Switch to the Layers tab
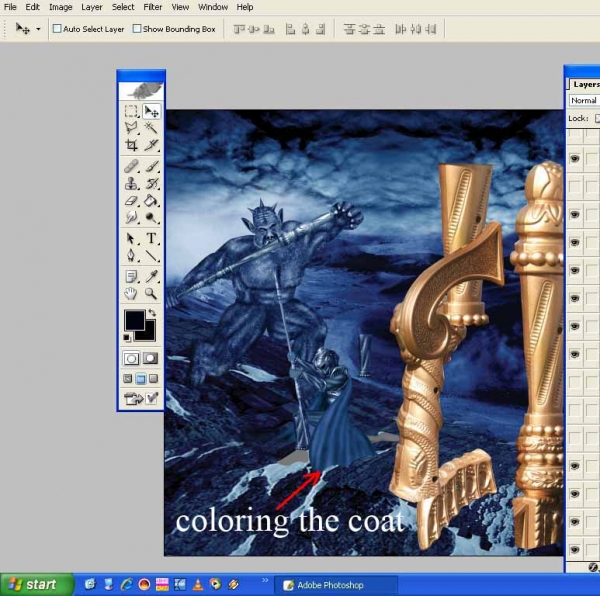The height and width of the screenshot is (596, 600). point(585,85)
